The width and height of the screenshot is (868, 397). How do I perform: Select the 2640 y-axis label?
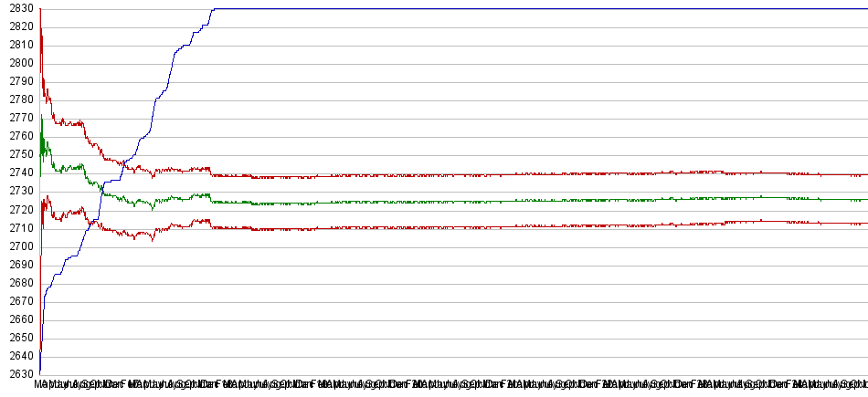17,355
